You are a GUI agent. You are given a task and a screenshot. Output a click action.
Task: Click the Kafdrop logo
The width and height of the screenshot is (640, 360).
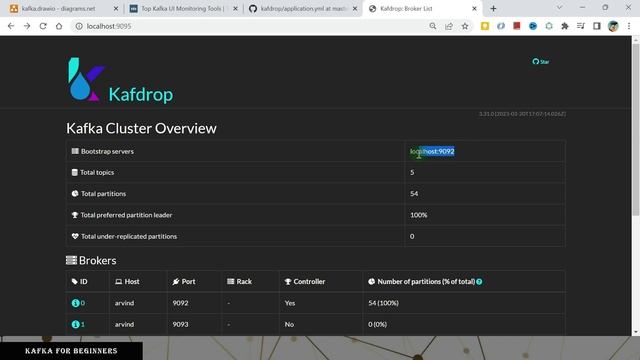click(120, 80)
